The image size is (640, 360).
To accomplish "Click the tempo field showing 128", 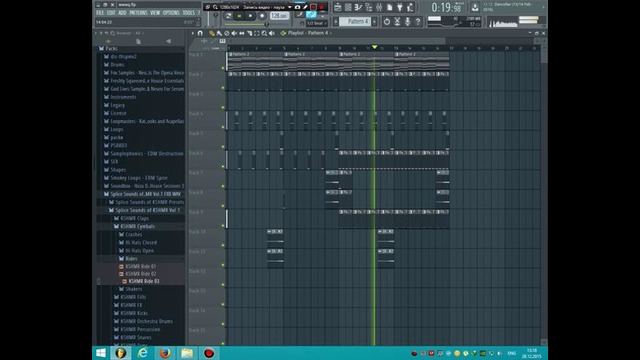I will pyautogui.click(x=279, y=16).
